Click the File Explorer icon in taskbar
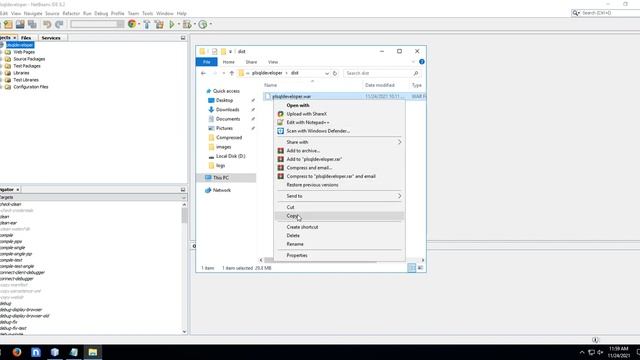The height and width of the screenshot is (360, 640). click(x=93, y=352)
